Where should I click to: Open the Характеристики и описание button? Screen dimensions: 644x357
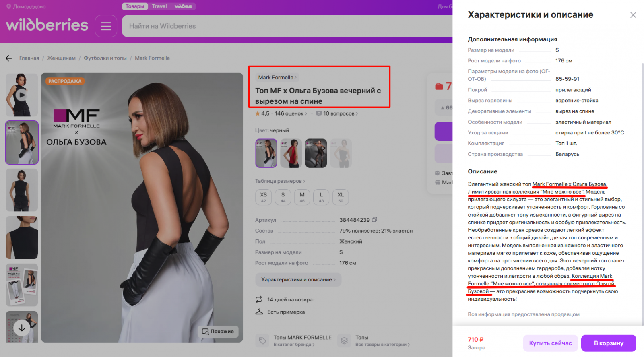298,279
